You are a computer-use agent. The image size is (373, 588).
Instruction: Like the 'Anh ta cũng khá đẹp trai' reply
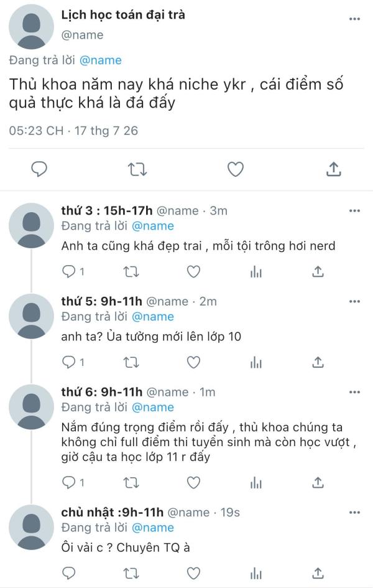pyautogui.click(x=193, y=271)
